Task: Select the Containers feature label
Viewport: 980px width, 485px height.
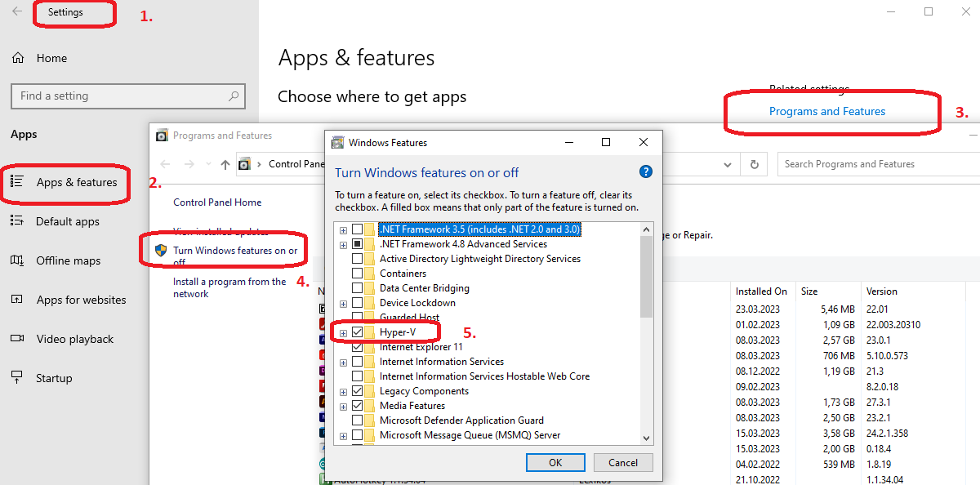Action: coord(403,274)
